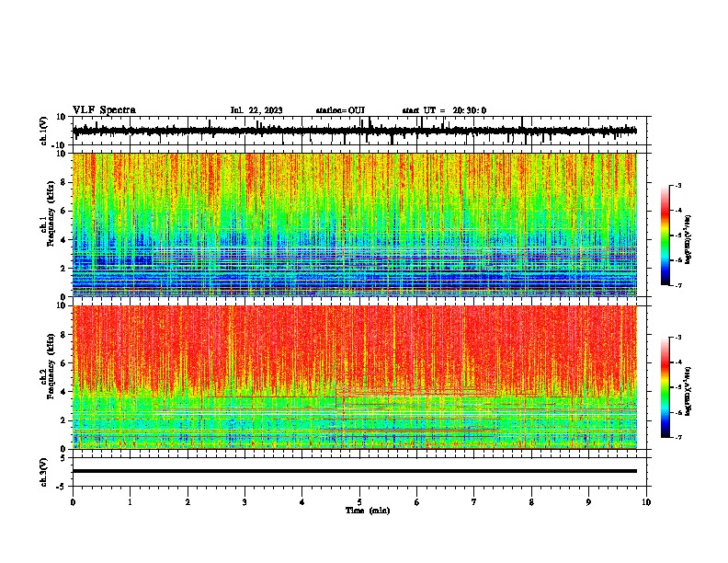Click the "2" kHz tick on ch.2 spectrogram
This screenshot has width=728, height=563.
coord(63,420)
